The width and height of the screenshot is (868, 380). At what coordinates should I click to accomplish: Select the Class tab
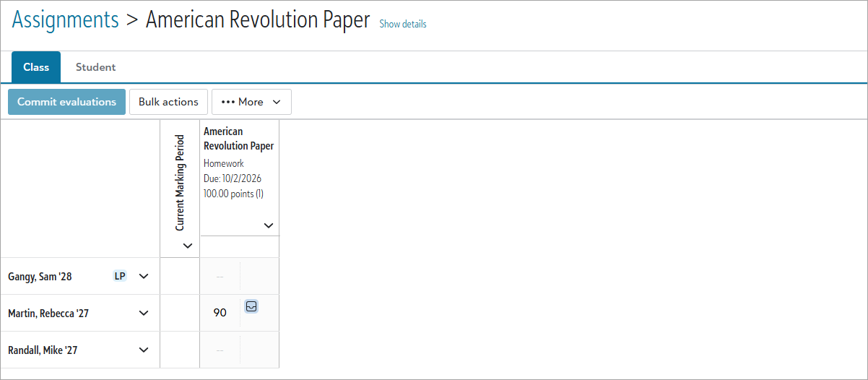(36, 67)
